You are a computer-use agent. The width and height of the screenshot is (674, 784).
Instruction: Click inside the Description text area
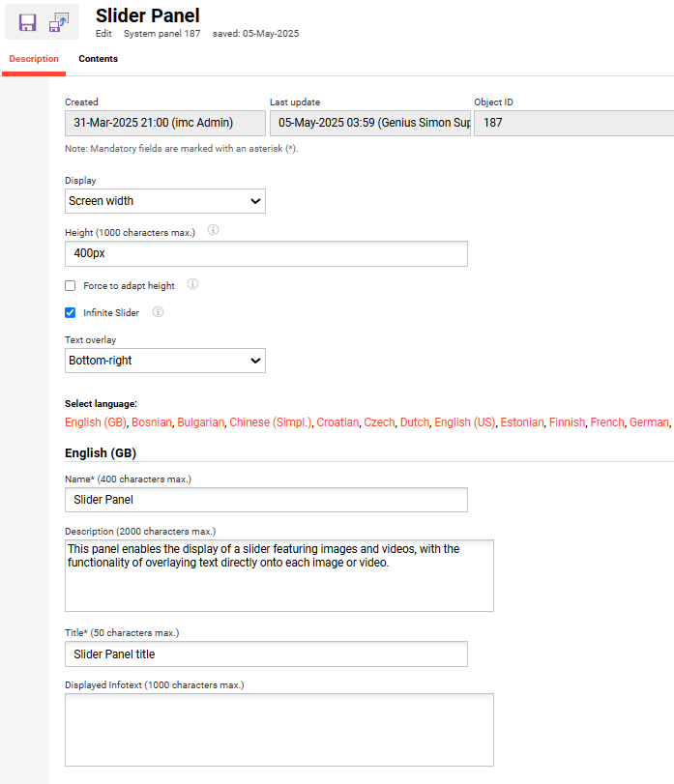(278, 575)
